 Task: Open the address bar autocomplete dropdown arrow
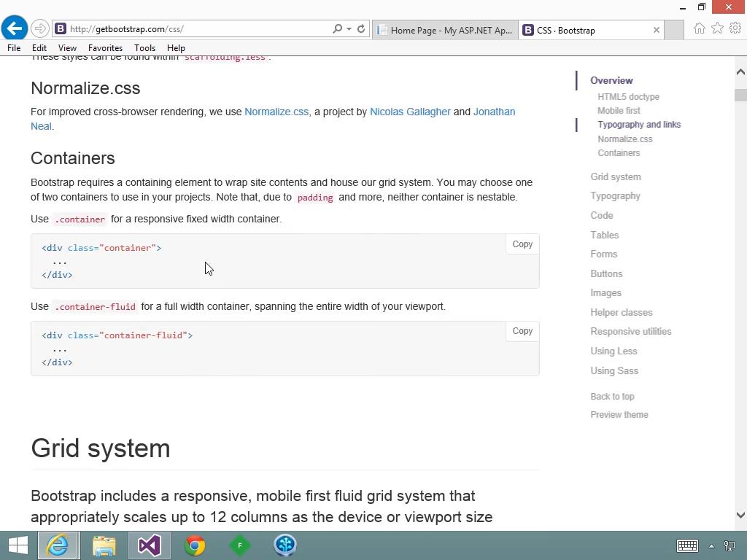pyautogui.click(x=349, y=28)
